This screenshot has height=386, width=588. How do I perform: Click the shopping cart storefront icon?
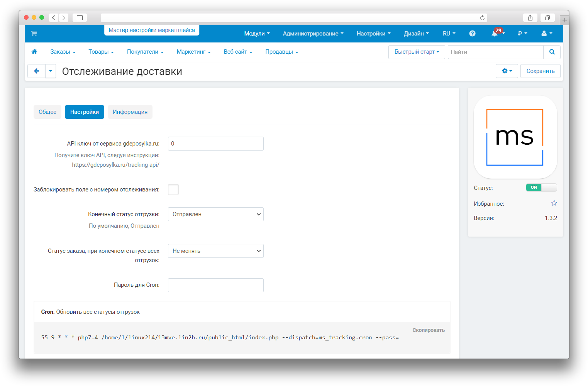tap(34, 34)
